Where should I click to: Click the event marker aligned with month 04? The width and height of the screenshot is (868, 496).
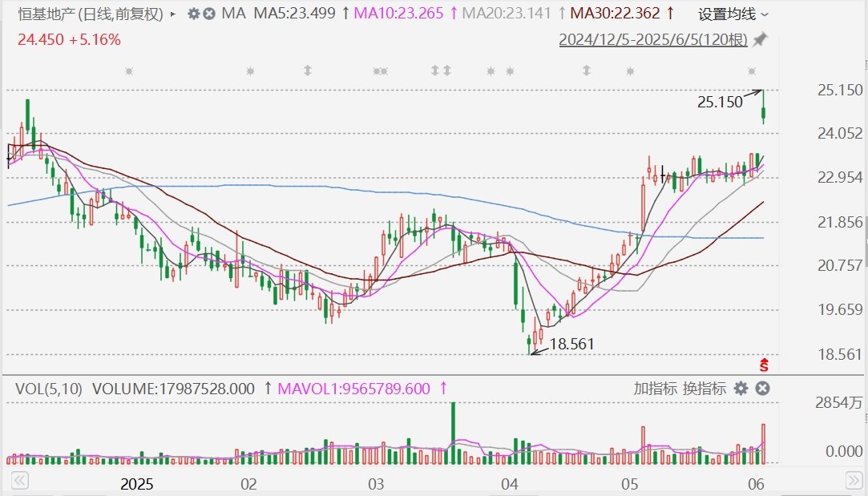pos(510,71)
